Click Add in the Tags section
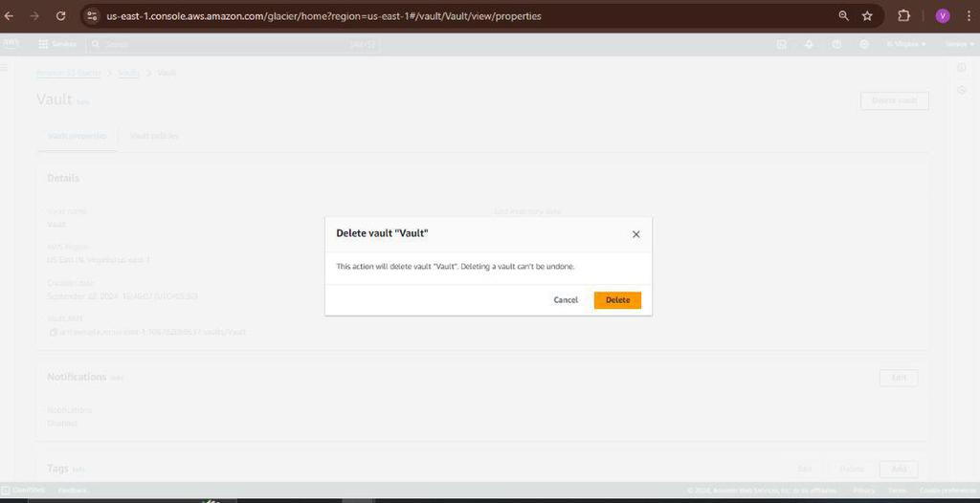The width and height of the screenshot is (980, 503). click(x=898, y=470)
